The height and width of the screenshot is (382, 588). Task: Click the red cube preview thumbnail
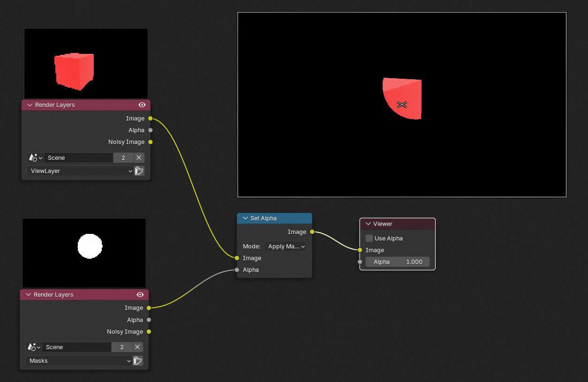[x=86, y=63]
